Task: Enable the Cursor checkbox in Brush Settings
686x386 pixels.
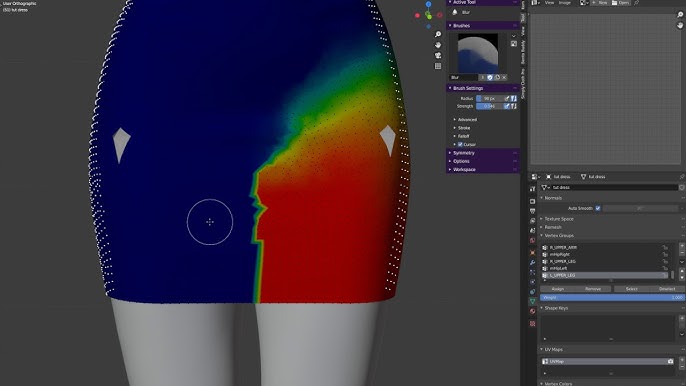Action: [460, 144]
